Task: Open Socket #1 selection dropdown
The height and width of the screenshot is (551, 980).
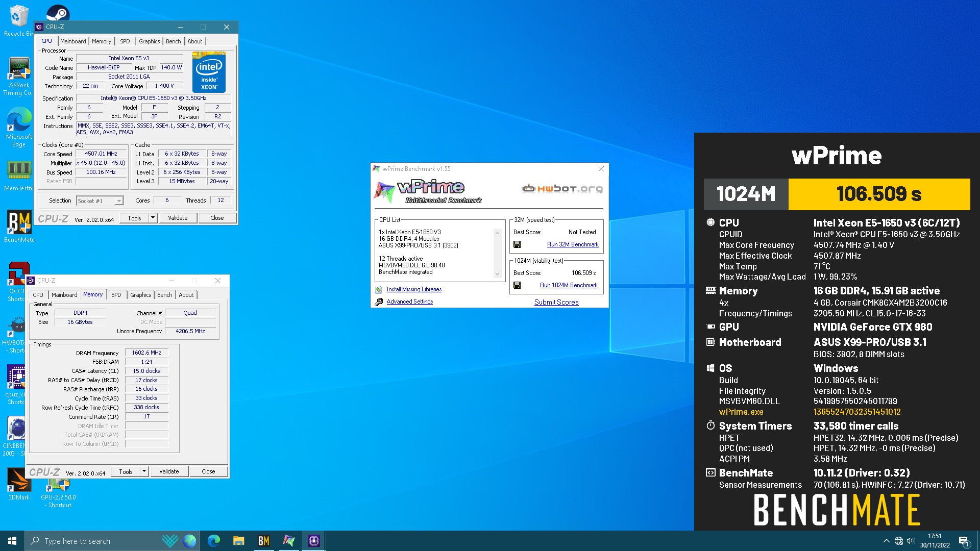Action: click(100, 201)
